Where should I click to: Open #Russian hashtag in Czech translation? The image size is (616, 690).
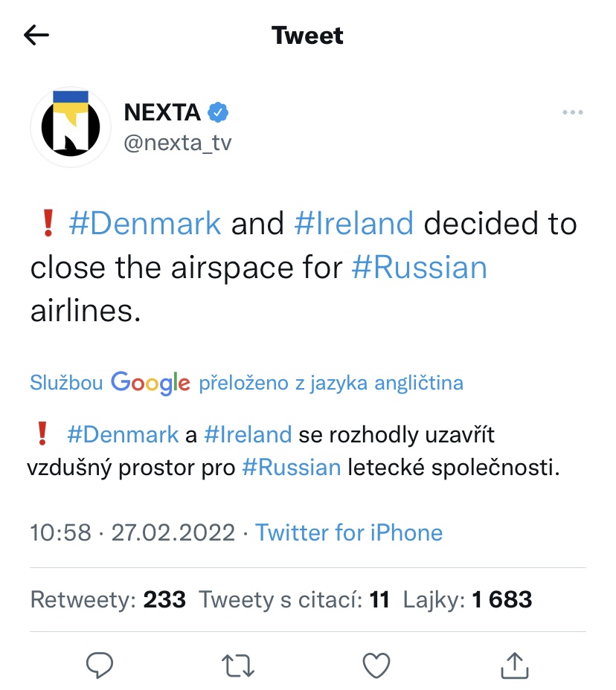click(x=292, y=468)
